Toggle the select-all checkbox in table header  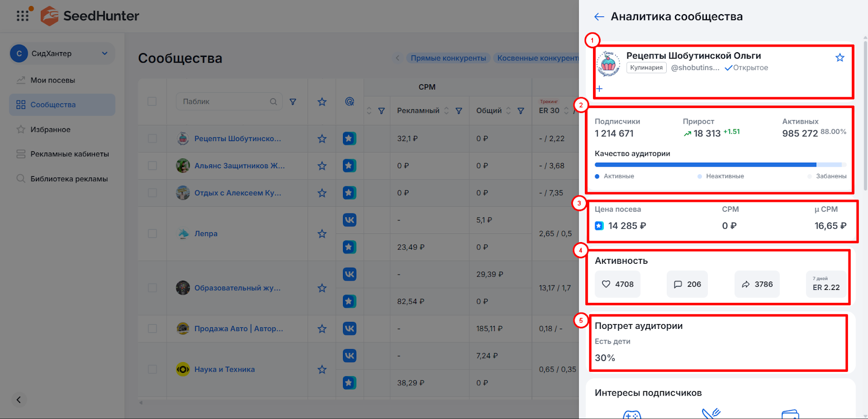coord(152,101)
